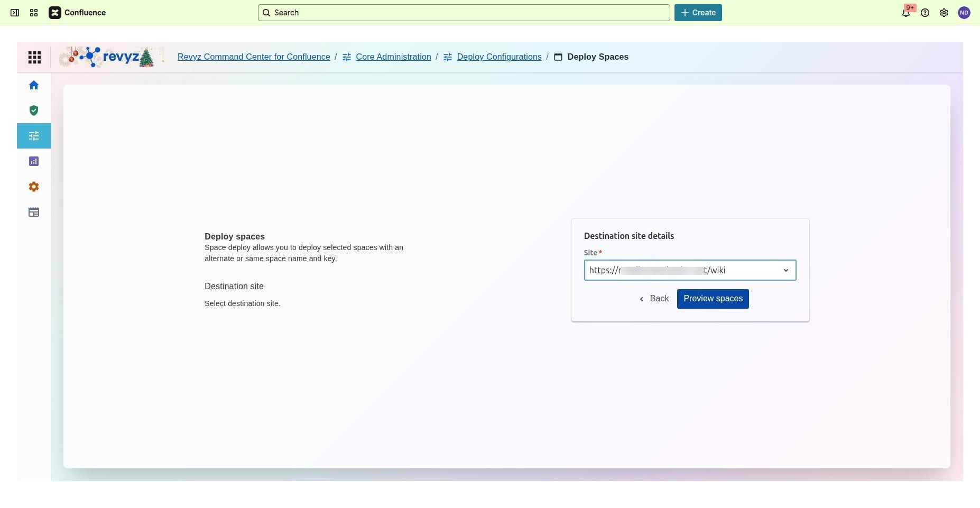Open the Revyz nine-dot grid menu
This screenshot has height=508, width=980.
click(34, 57)
